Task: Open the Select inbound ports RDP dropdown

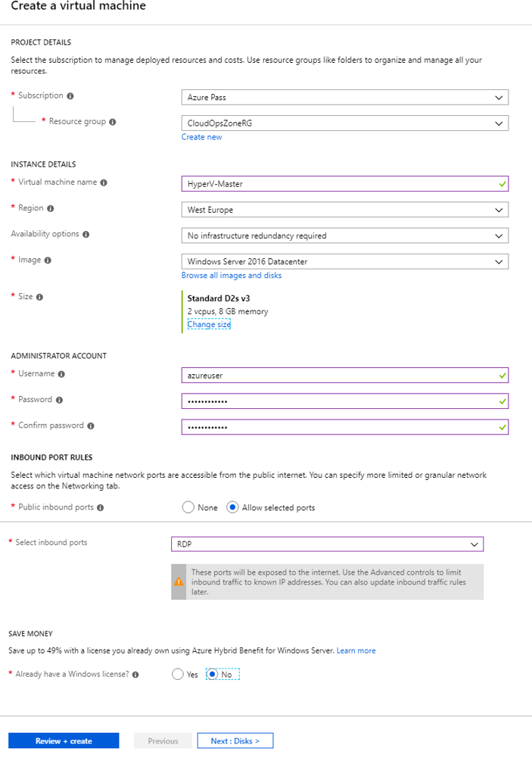Action: [x=328, y=544]
